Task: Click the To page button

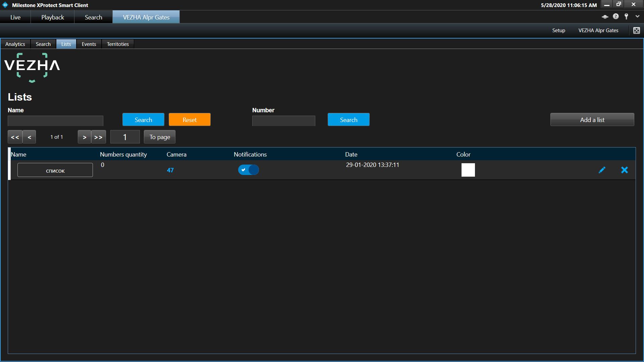Action: pos(160,137)
